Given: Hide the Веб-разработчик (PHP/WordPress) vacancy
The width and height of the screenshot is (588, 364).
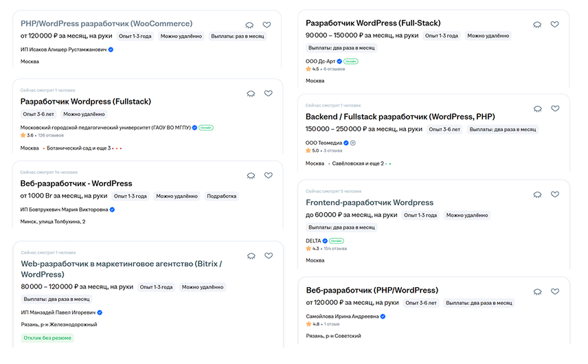Looking at the screenshot, I should tap(537, 292).
